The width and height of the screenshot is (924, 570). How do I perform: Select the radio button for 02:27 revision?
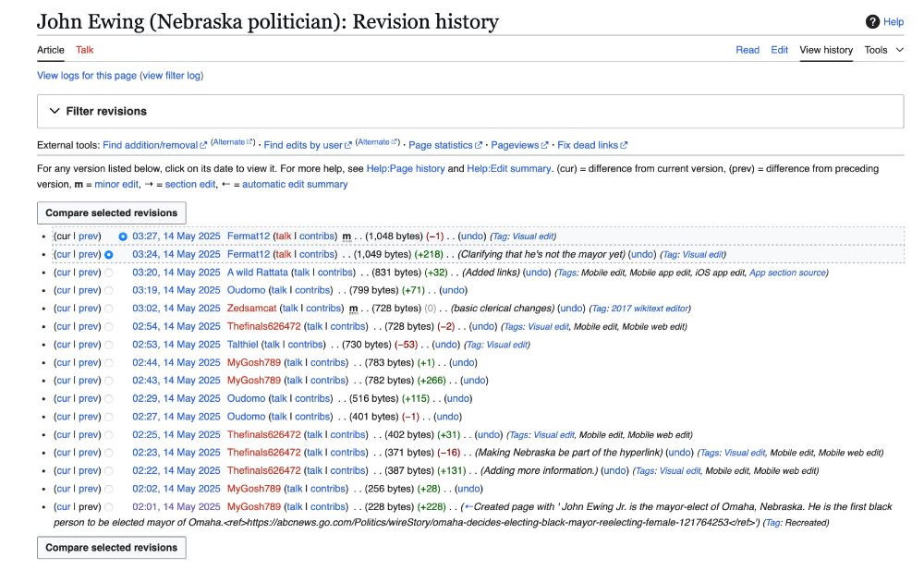tap(109, 417)
